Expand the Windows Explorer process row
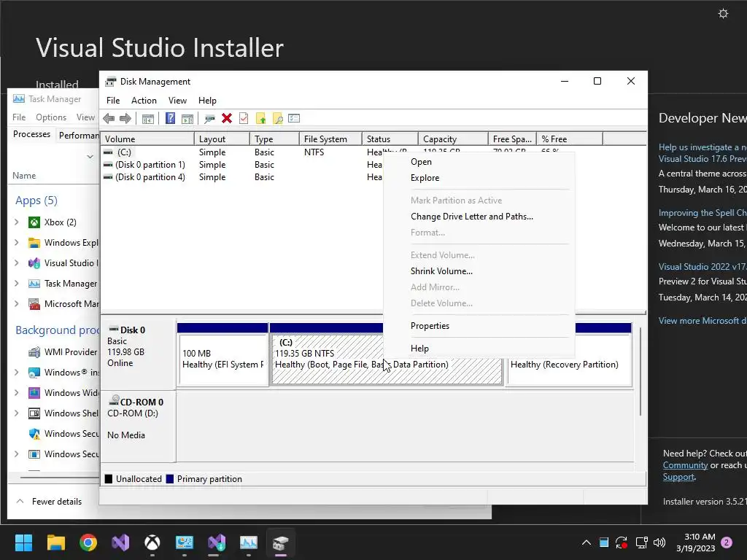 [17, 242]
